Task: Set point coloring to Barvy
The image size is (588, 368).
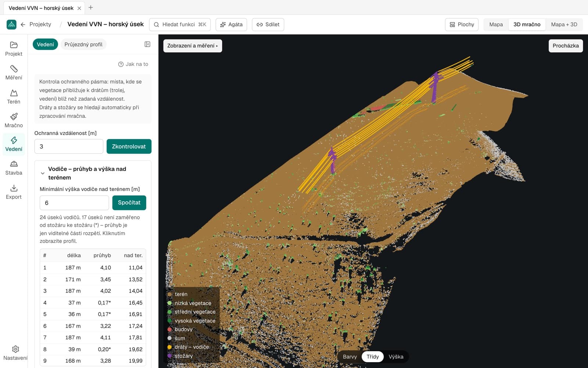Action: pyautogui.click(x=349, y=357)
